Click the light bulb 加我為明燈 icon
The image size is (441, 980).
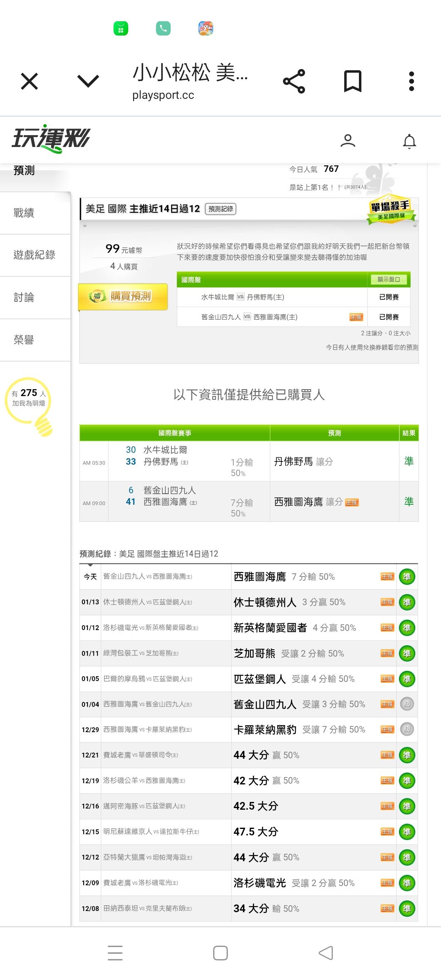tap(29, 406)
